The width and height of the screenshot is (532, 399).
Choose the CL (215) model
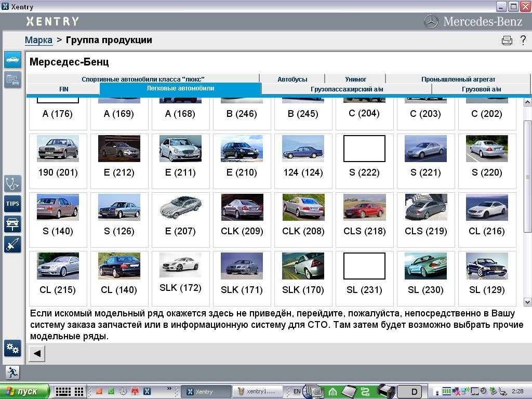[58, 266]
